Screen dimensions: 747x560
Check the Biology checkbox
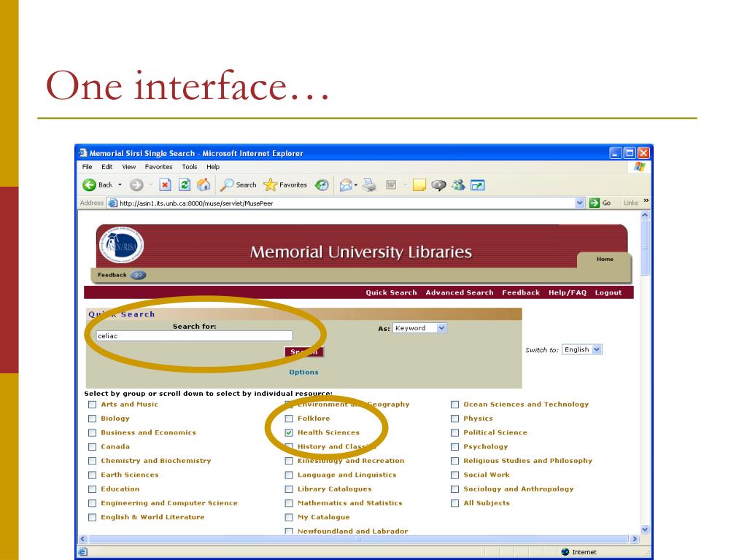coord(93,419)
